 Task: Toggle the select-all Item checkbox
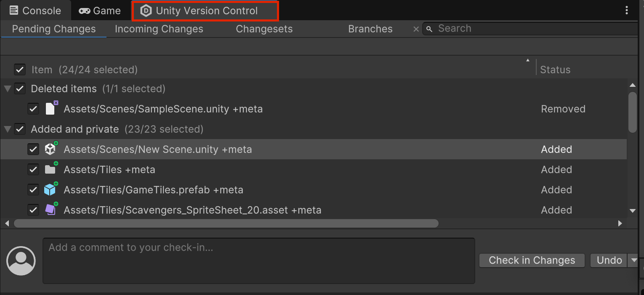[20, 70]
